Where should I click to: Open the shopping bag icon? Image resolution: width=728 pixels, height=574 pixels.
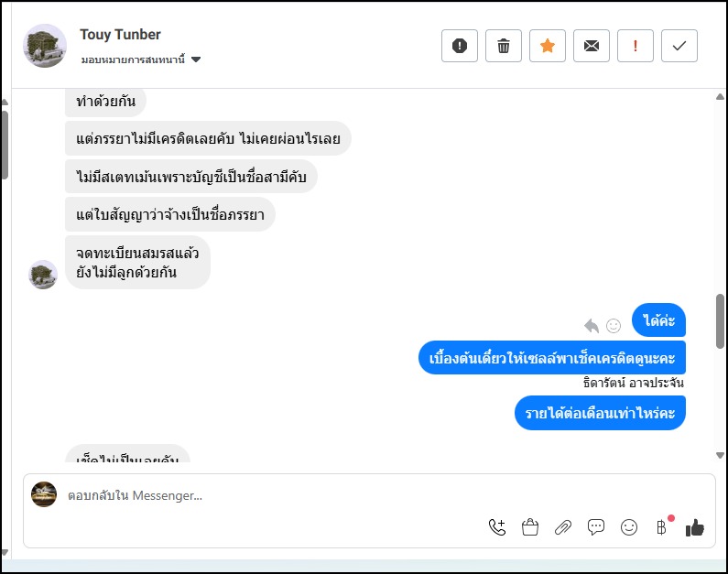pos(530,526)
